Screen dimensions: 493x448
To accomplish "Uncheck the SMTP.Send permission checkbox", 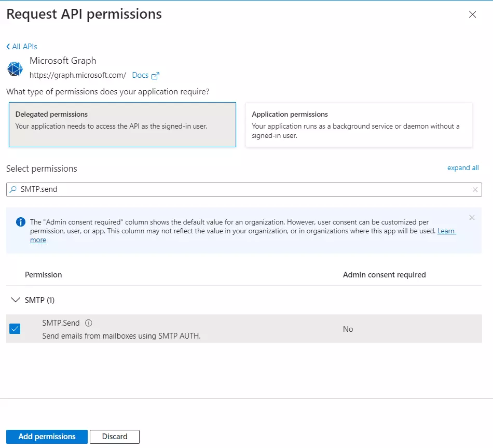I will point(15,329).
